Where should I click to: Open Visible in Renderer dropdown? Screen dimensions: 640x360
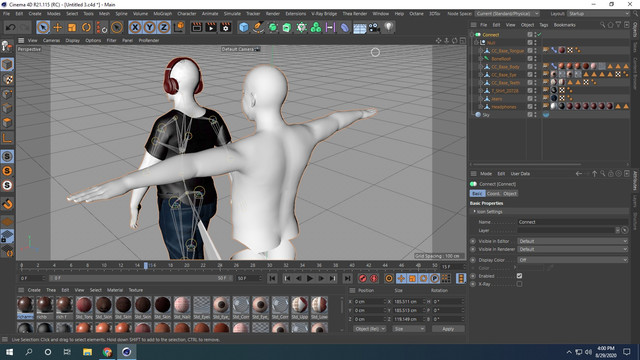(572, 249)
